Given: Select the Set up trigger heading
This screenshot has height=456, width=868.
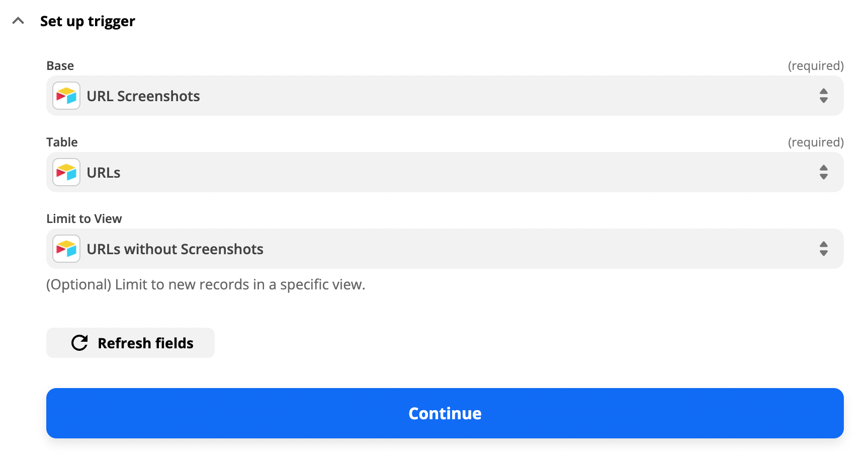Looking at the screenshot, I should coord(88,21).
